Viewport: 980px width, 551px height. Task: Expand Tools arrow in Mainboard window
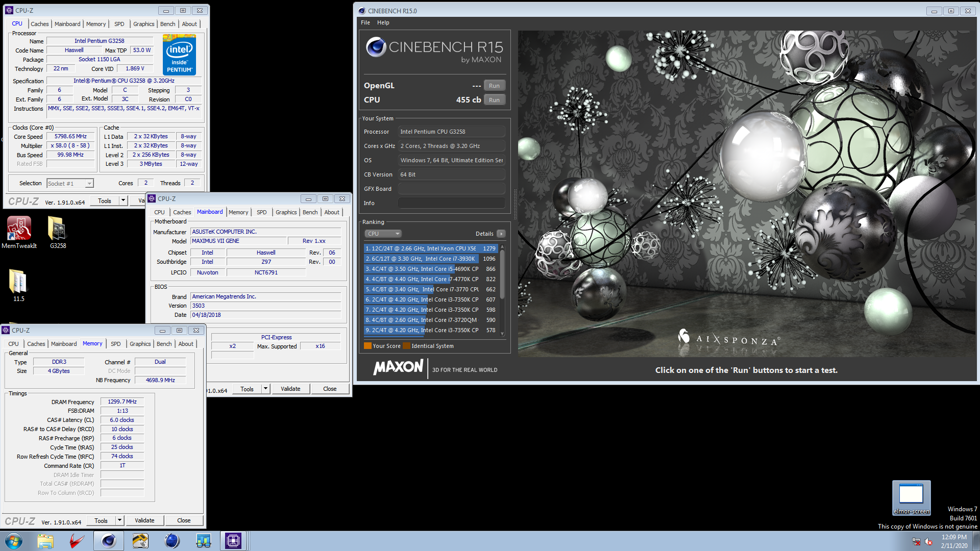pyautogui.click(x=265, y=389)
